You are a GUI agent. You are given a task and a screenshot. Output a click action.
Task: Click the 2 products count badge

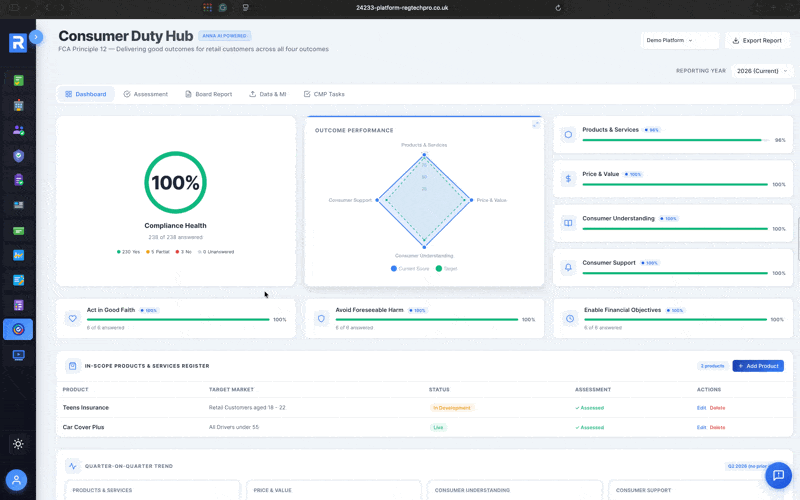tap(712, 366)
